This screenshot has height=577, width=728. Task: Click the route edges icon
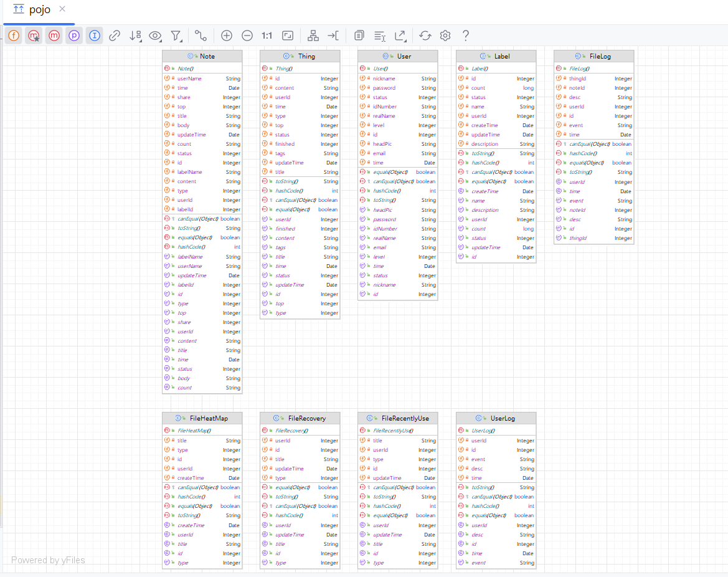coord(333,36)
